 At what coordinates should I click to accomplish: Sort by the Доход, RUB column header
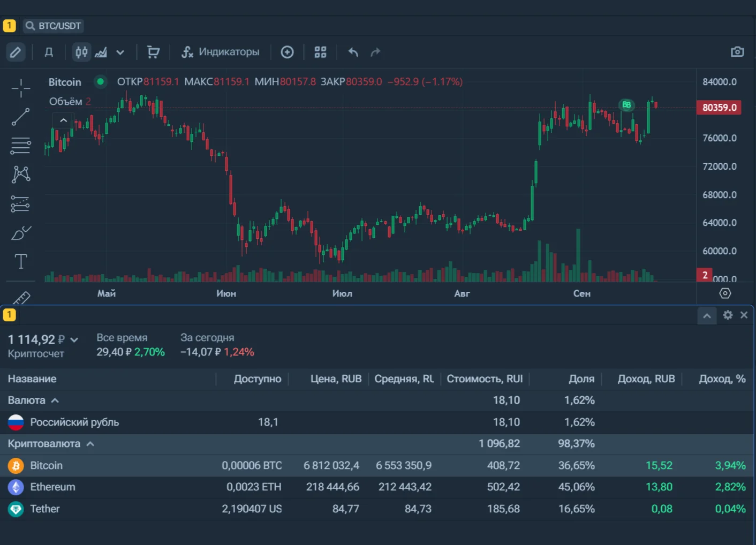[x=646, y=379]
